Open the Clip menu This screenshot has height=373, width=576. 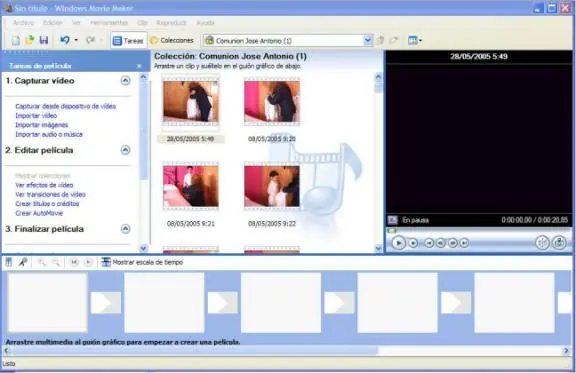click(x=142, y=23)
